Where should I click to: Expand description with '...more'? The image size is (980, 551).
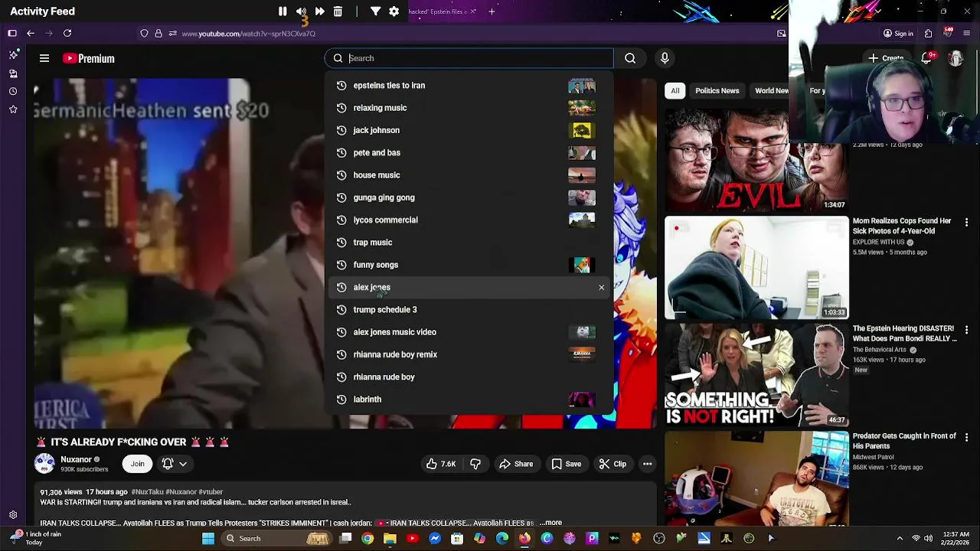[550, 523]
